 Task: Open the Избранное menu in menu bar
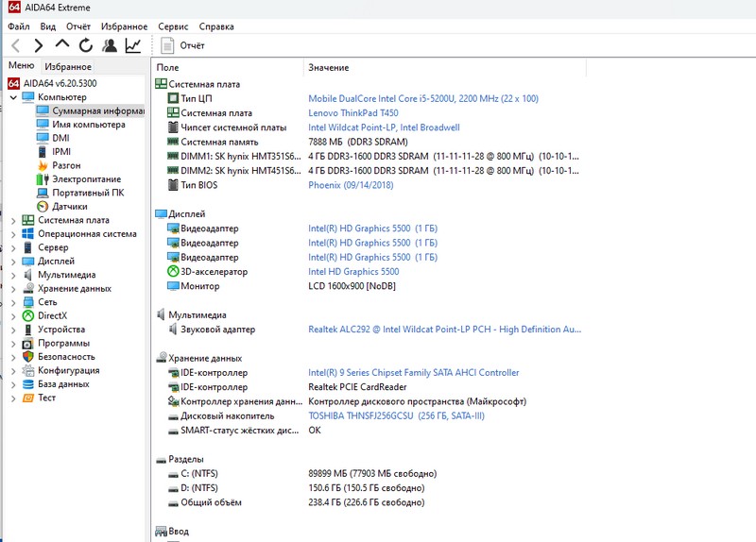coord(126,27)
